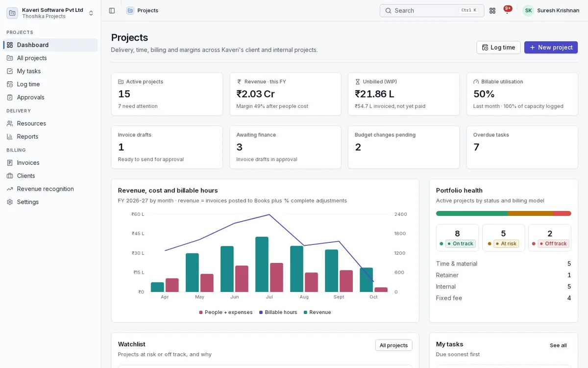Open the Overdue tasks card

pos(522,147)
